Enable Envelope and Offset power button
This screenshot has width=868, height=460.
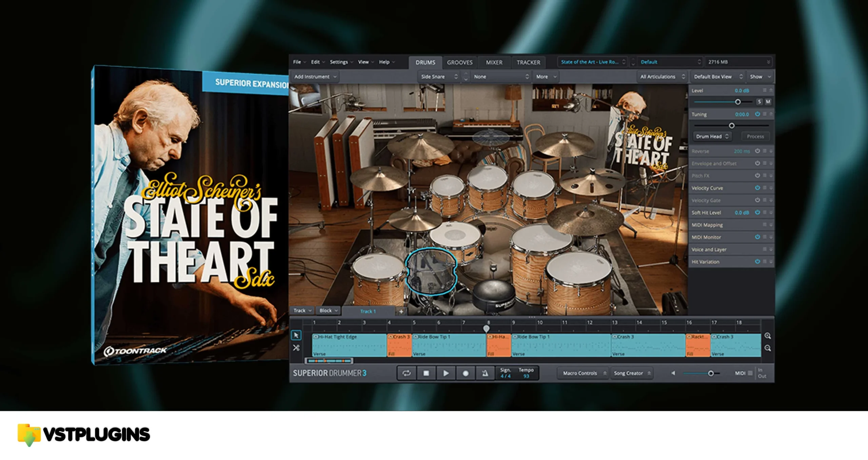click(x=757, y=163)
